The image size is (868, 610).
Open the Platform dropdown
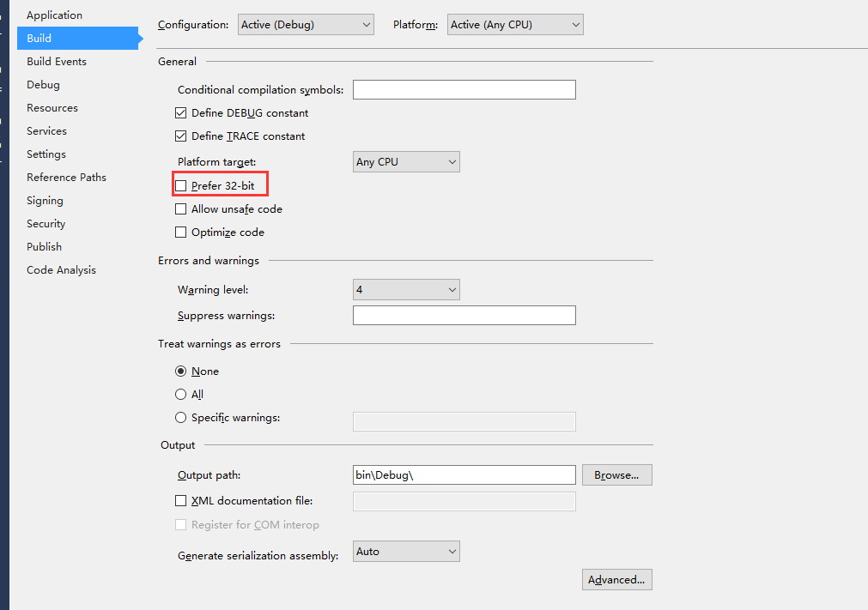point(515,24)
